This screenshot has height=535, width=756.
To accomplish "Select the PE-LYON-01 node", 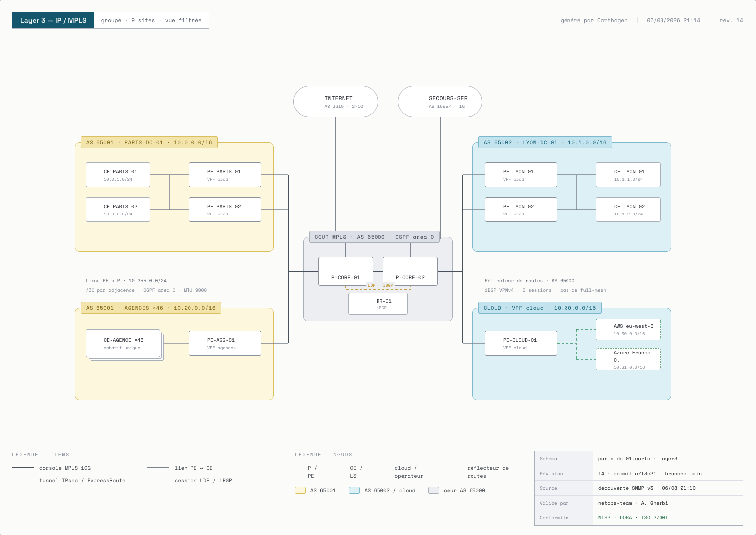I will pos(521,175).
